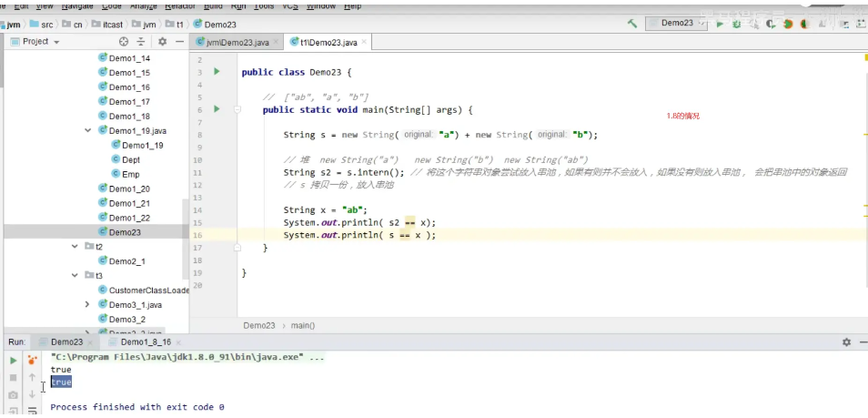The image size is (868, 418).
Task: Click gutter run arrow beside main method
Action: [217, 109]
